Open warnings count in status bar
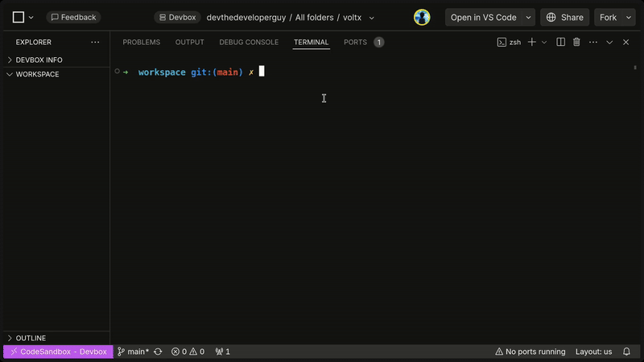 [196, 352]
